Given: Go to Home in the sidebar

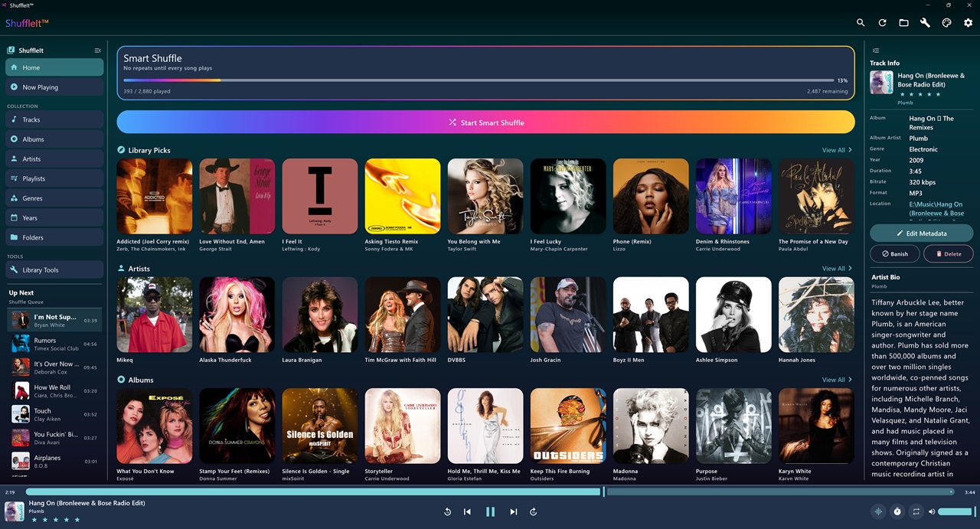Looking at the screenshot, I should [x=54, y=67].
